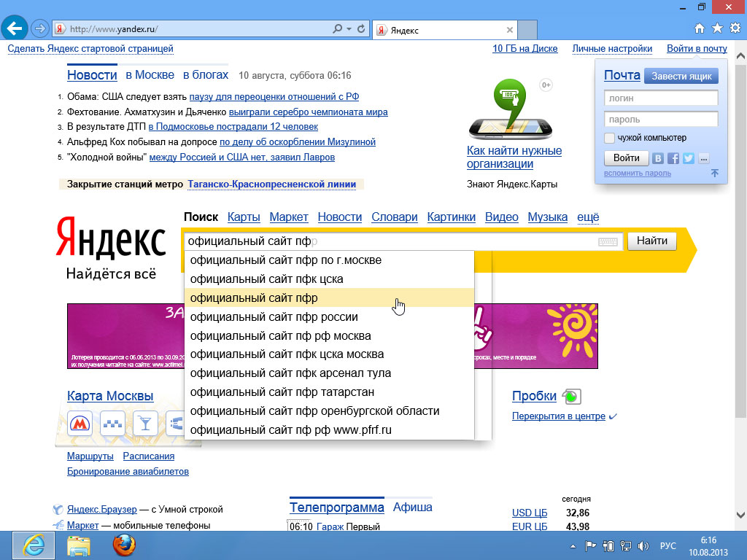
Task: Open the Карта Москвы link
Action: [x=110, y=396]
